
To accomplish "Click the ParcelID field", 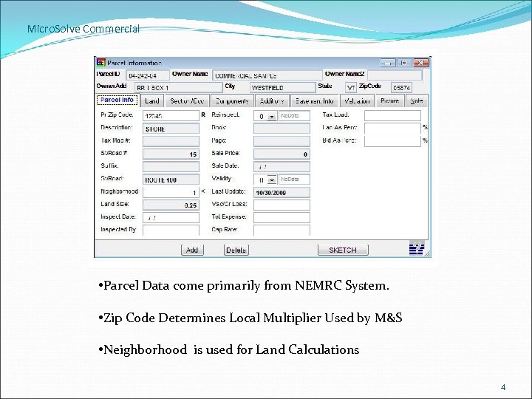I will click(148, 75).
